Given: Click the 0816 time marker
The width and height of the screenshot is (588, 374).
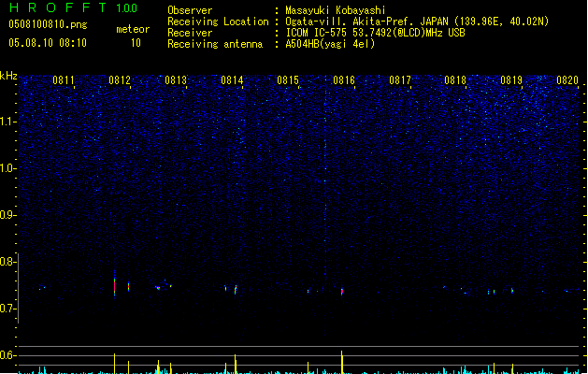Looking at the screenshot, I should point(344,80).
